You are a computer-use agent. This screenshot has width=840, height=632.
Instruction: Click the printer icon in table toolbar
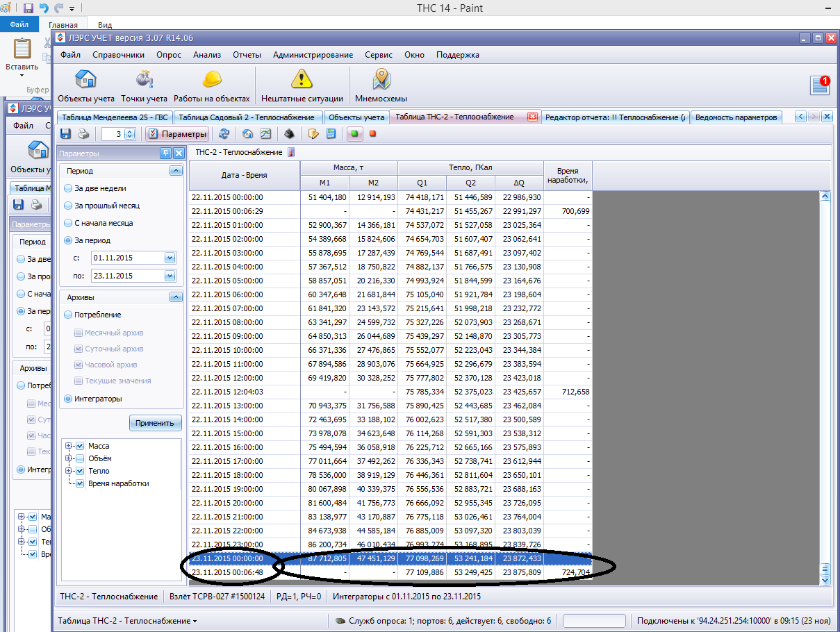(x=83, y=134)
